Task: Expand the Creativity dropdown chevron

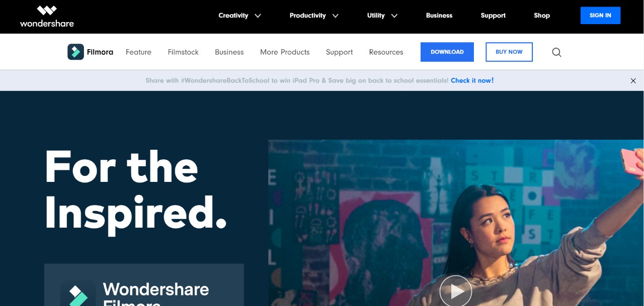Action: 258,16
